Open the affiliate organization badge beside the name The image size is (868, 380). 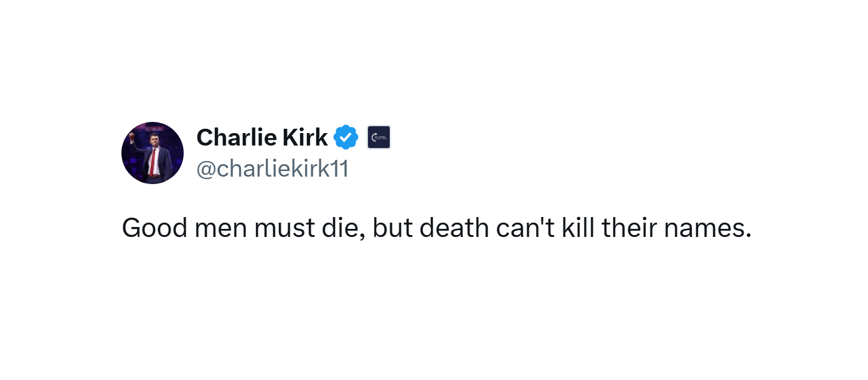[x=379, y=137]
